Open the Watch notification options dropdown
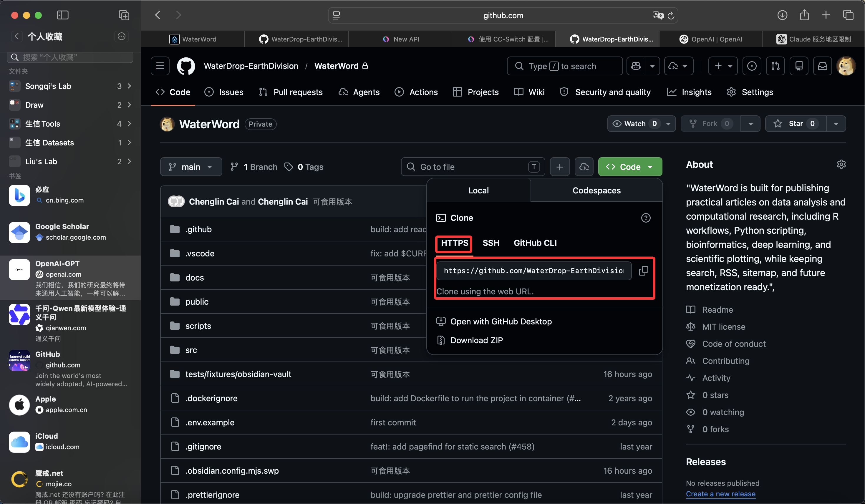This screenshot has height=504, width=865. [668, 124]
